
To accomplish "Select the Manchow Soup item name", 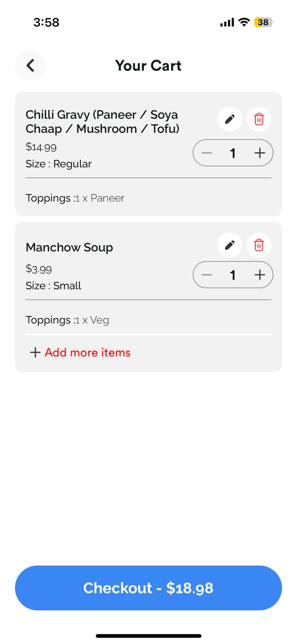I will (x=69, y=248).
